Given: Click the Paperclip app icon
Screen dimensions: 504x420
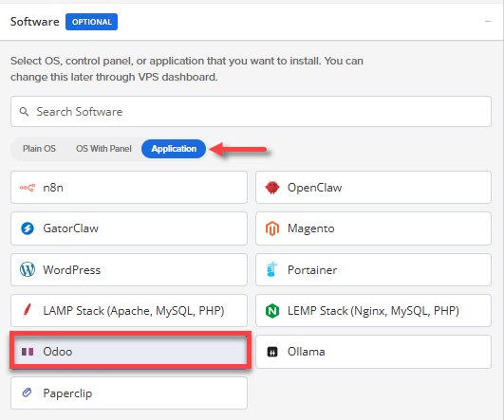Looking at the screenshot, I should pos(27,393).
